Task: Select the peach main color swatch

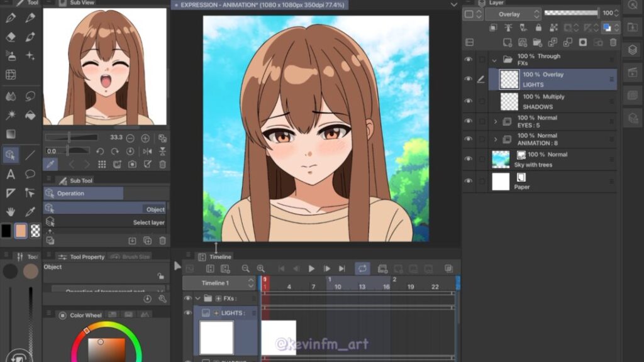Action: coord(21,231)
